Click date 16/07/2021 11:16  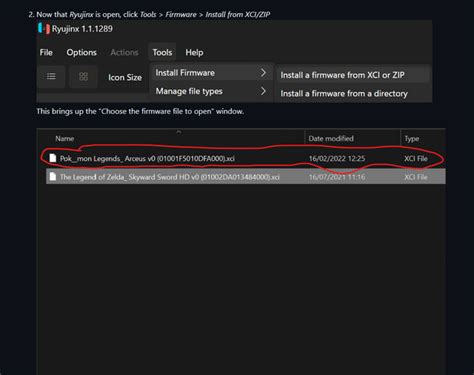pos(337,177)
